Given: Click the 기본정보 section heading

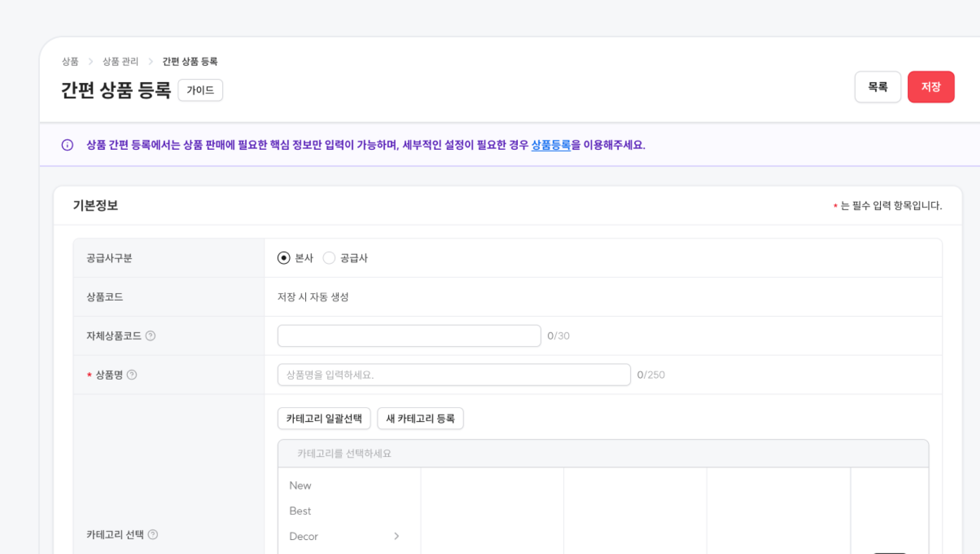Looking at the screenshot, I should [95, 206].
